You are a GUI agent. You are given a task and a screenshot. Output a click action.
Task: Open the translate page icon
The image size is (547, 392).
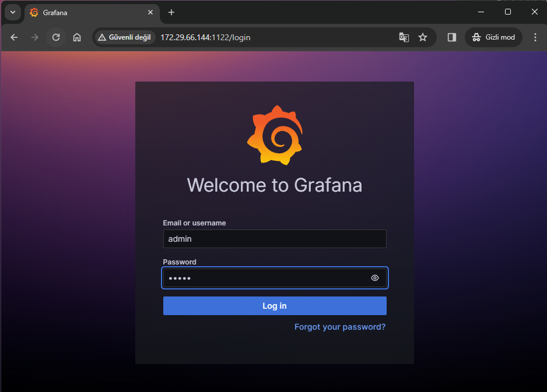(x=404, y=37)
